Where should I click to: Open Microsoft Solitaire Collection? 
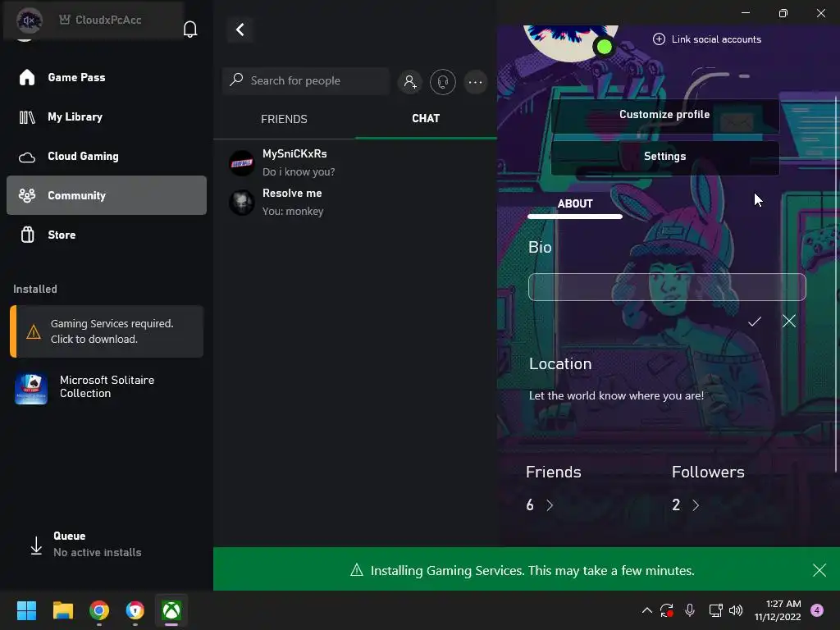(x=107, y=387)
